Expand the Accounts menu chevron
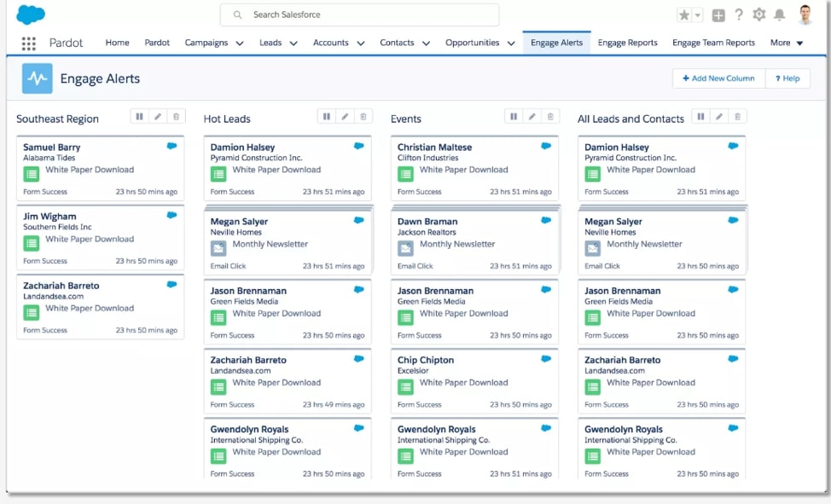This screenshot has height=504, width=831. pyautogui.click(x=360, y=43)
